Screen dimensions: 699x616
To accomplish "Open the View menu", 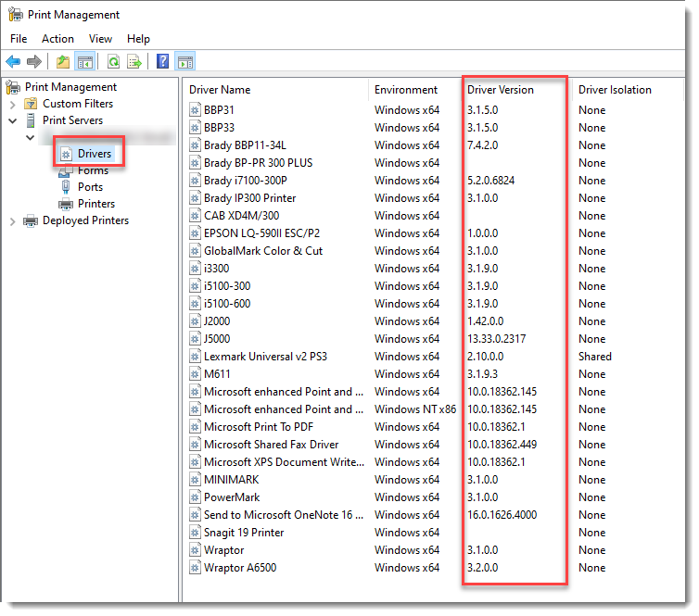I will [100, 39].
